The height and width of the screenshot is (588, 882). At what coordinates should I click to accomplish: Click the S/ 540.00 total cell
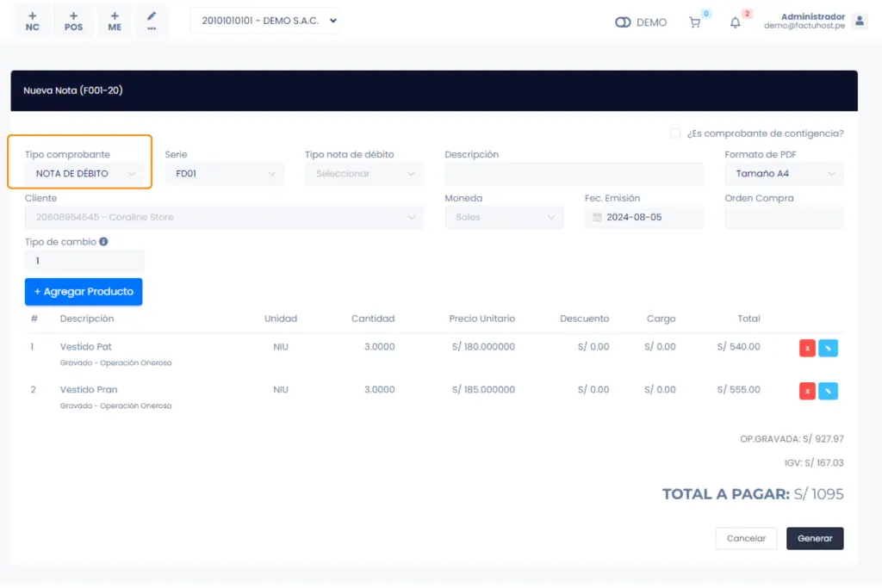coord(738,347)
